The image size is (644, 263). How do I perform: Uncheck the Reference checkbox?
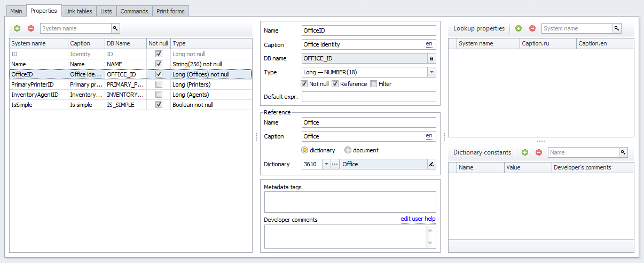point(335,84)
